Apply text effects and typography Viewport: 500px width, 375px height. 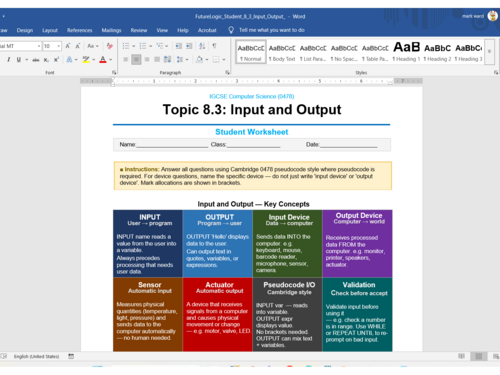pos(69,60)
